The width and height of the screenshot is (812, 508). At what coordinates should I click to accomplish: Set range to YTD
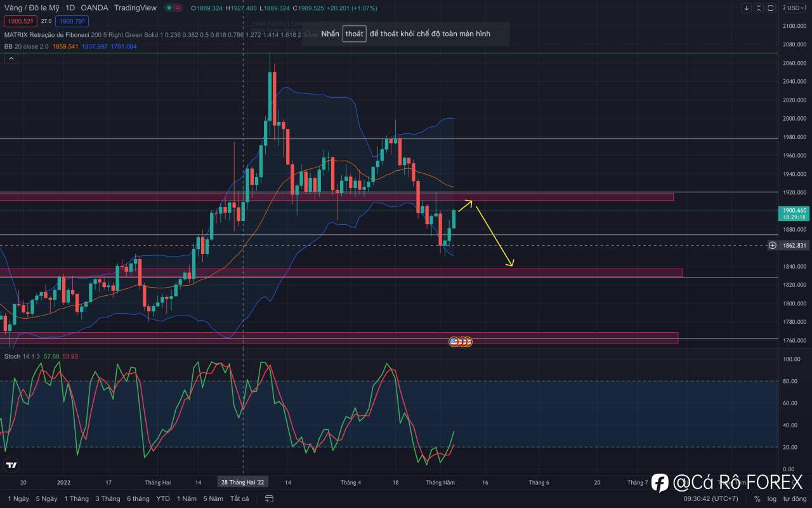click(163, 499)
